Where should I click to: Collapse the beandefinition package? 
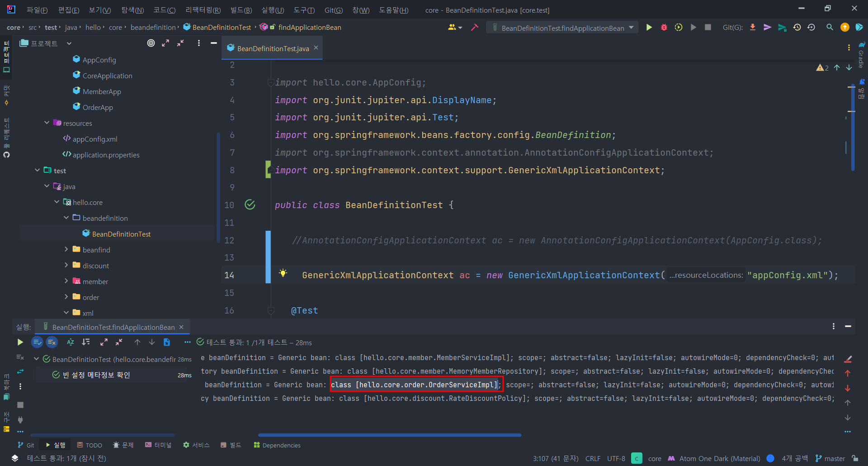66,218
